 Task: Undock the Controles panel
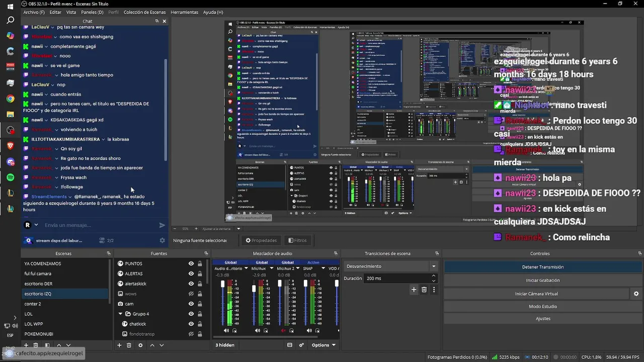639,253
